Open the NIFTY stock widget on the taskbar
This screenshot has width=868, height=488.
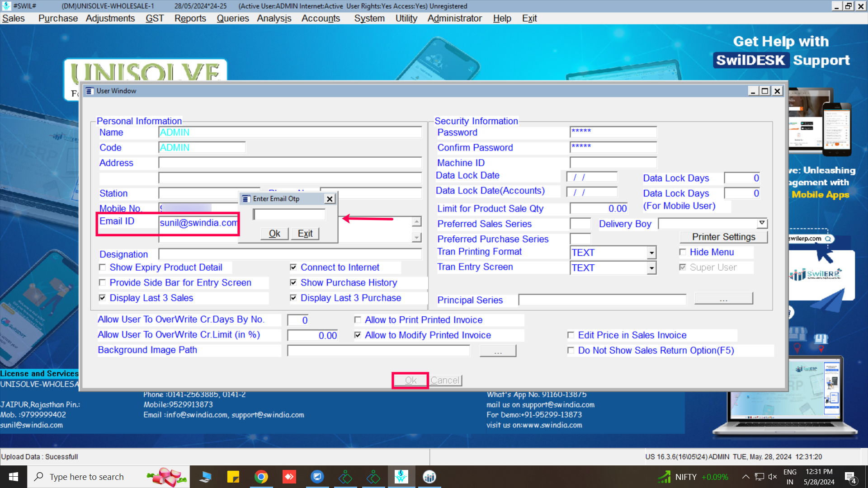tap(693, 477)
